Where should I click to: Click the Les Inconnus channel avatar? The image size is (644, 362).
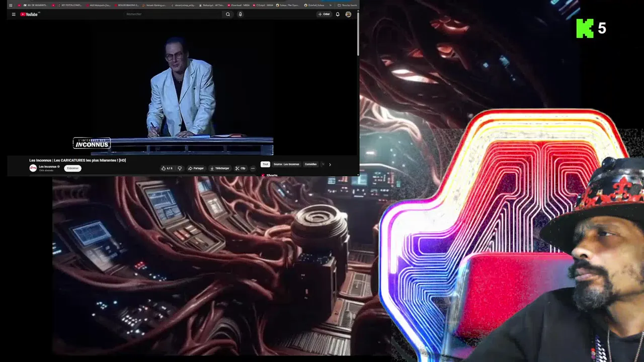click(x=33, y=168)
